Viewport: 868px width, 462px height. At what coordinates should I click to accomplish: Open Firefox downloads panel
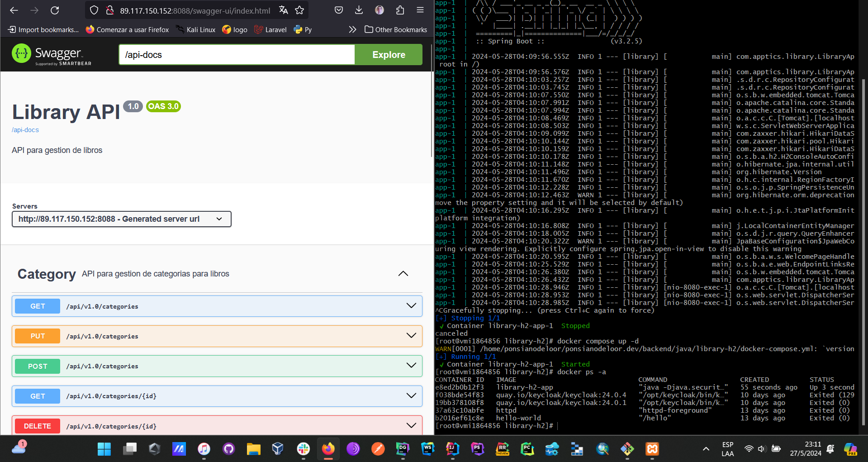click(359, 10)
